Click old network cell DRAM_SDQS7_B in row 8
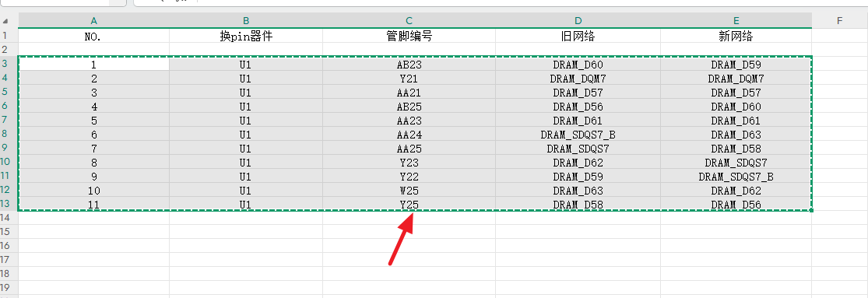868x298 pixels. pos(578,135)
